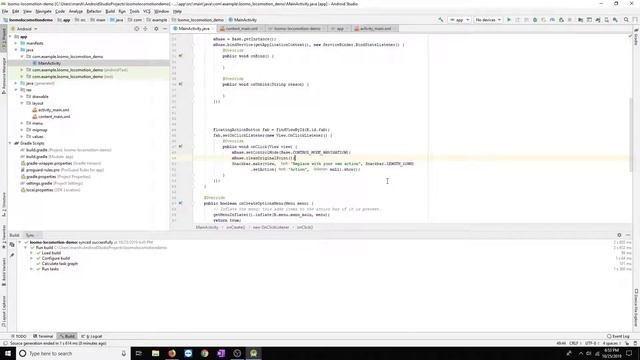This screenshot has height=360, width=640.
Task: Hide the Project panel with minus icon
Action: [x=164, y=29]
